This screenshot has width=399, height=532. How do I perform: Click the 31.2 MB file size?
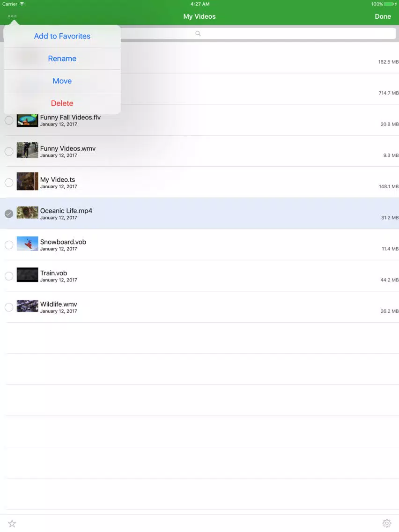coord(390,218)
